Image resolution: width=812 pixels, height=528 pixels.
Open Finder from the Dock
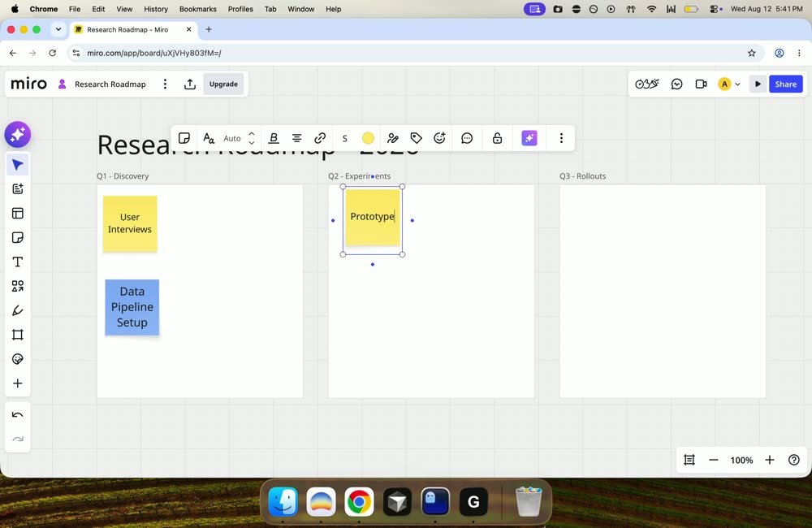283,501
